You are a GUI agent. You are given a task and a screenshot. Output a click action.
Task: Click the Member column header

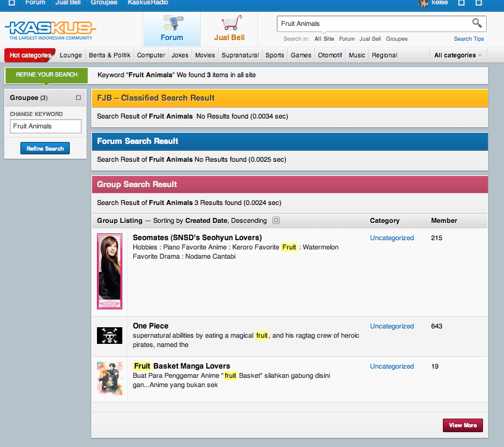tap(444, 220)
